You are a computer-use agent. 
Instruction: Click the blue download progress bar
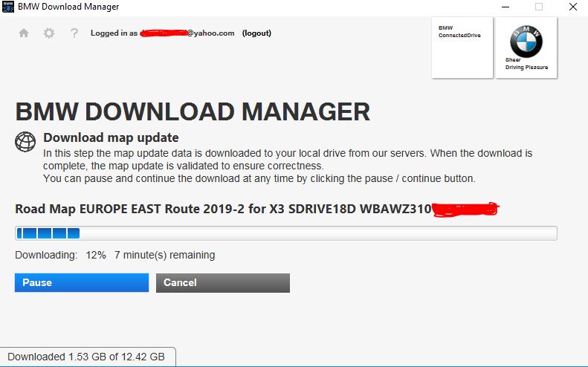tap(286, 233)
